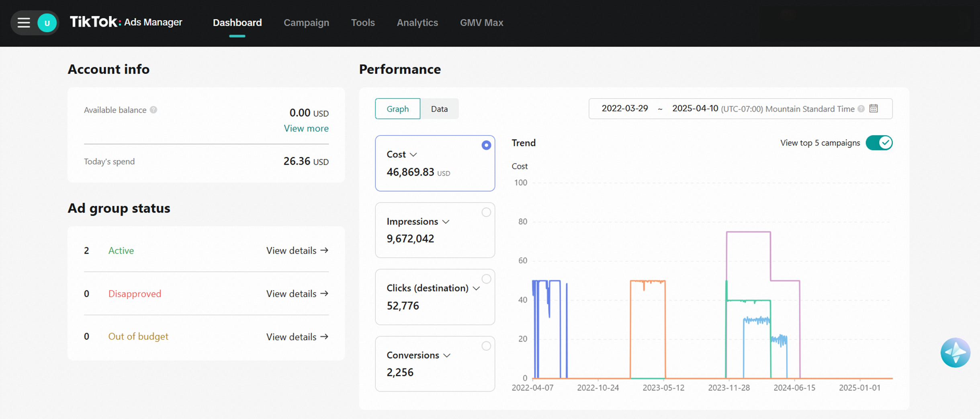Click the 2023-11-28 axis label
980x419 pixels.
click(x=729, y=388)
